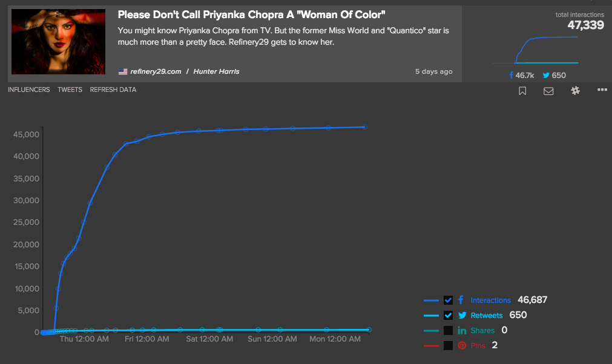Enable the LinkedIn Shares checkbox
This screenshot has height=364, width=612.
point(448,331)
